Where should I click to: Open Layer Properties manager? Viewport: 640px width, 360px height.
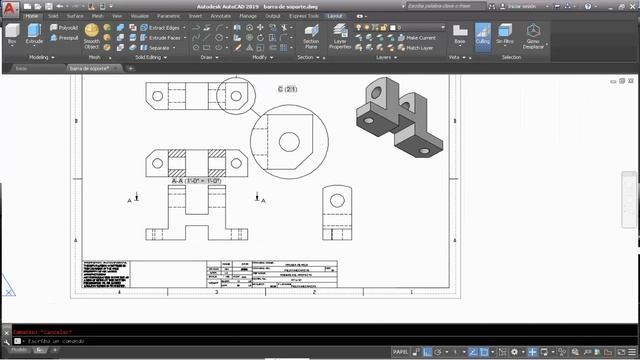pos(340,37)
